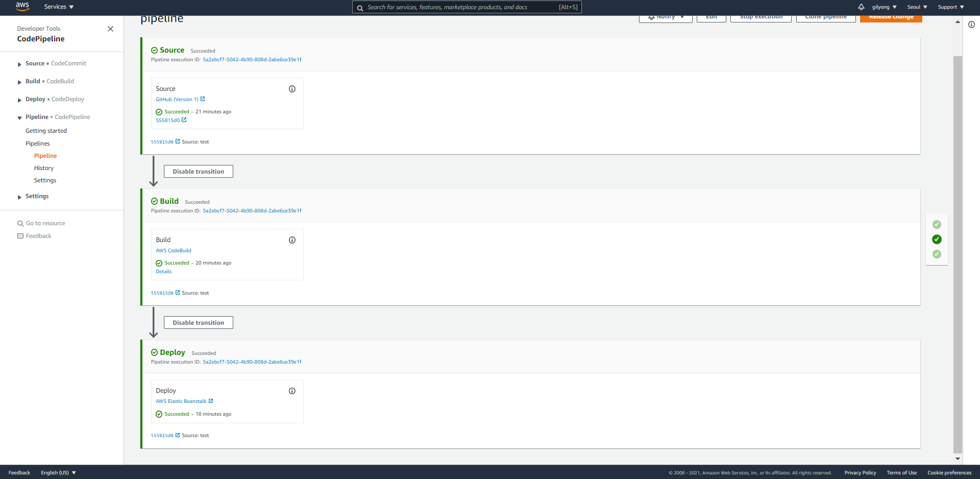Open the Seoul region selector

click(917, 7)
